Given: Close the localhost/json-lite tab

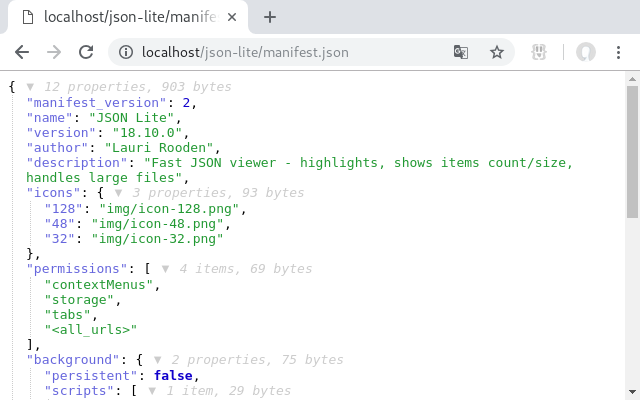Looking at the screenshot, I should point(232,17).
